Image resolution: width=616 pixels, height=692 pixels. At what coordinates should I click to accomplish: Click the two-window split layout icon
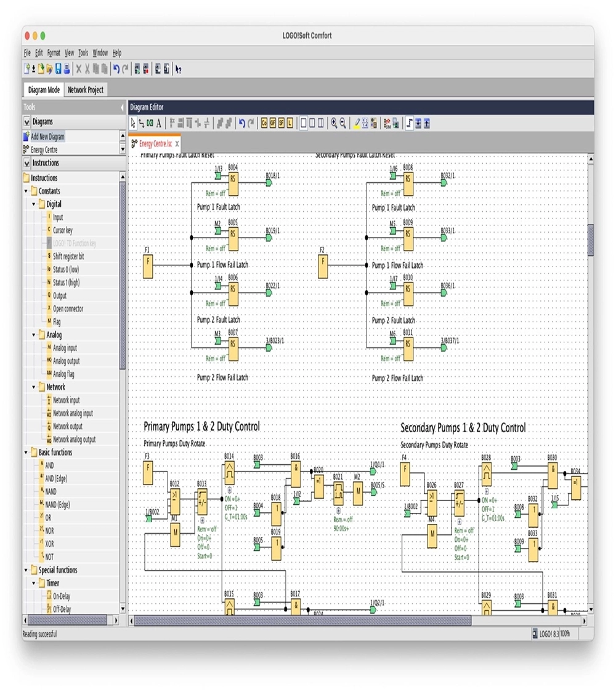(312, 124)
